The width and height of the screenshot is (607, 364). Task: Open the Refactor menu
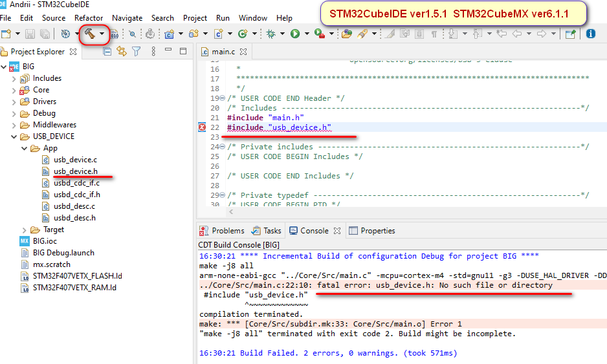tap(89, 18)
